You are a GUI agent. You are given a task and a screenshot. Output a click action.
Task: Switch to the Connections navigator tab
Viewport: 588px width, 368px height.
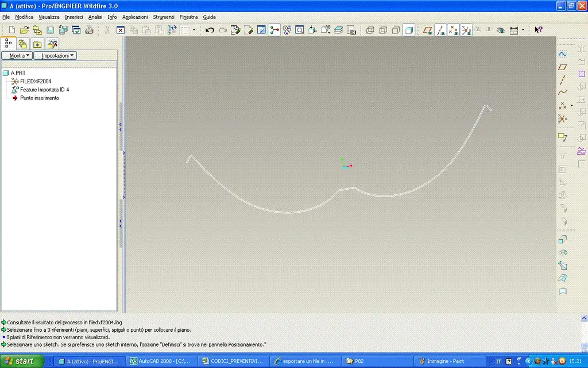click(52, 44)
